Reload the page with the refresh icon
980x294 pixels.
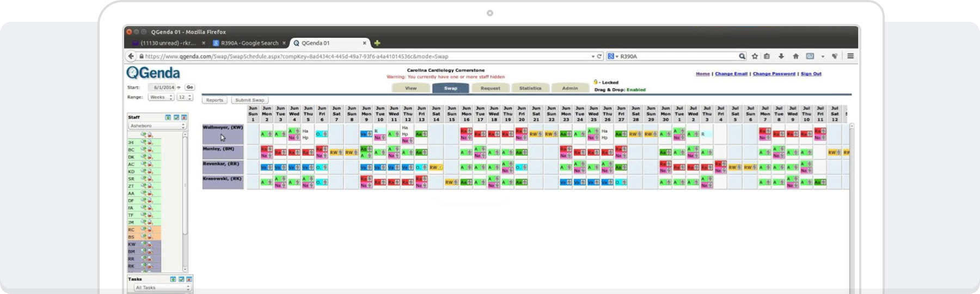click(599, 56)
